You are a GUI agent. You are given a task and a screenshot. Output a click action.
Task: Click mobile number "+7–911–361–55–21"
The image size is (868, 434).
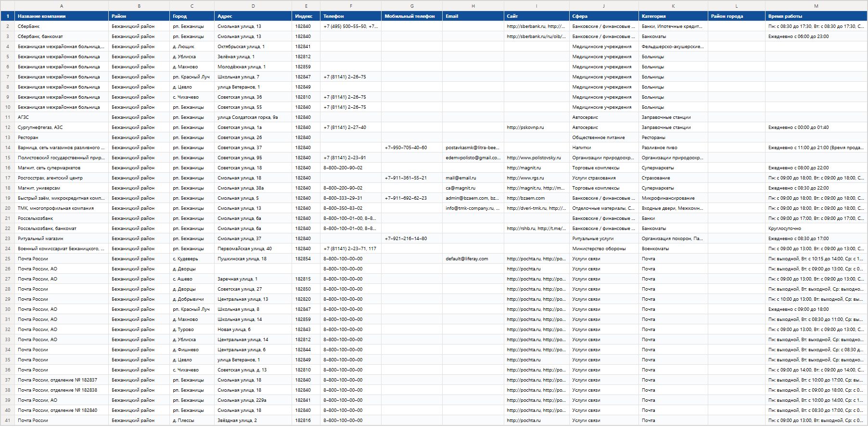(x=412, y=178)
